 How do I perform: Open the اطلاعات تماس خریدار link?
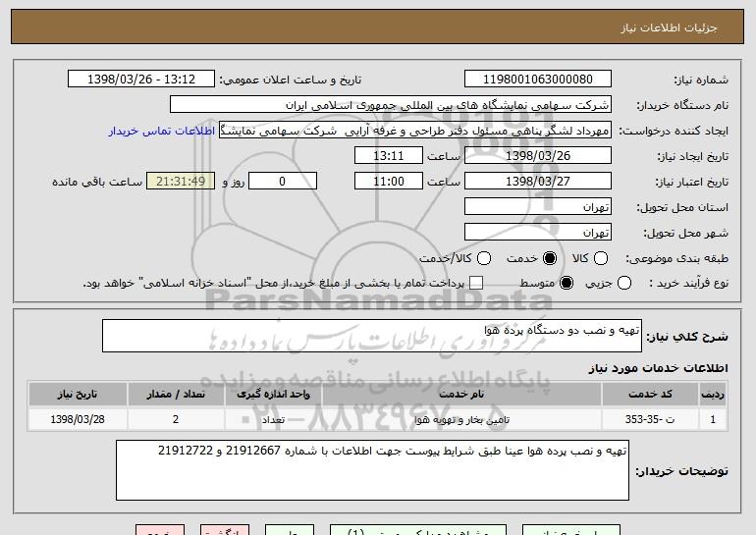162,132
